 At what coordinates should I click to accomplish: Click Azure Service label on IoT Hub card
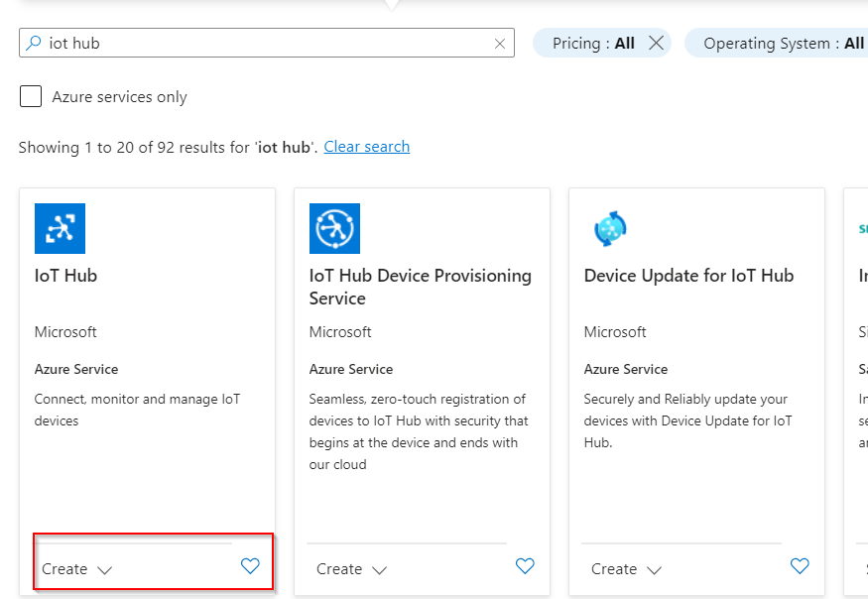click(x=75, y=369)
